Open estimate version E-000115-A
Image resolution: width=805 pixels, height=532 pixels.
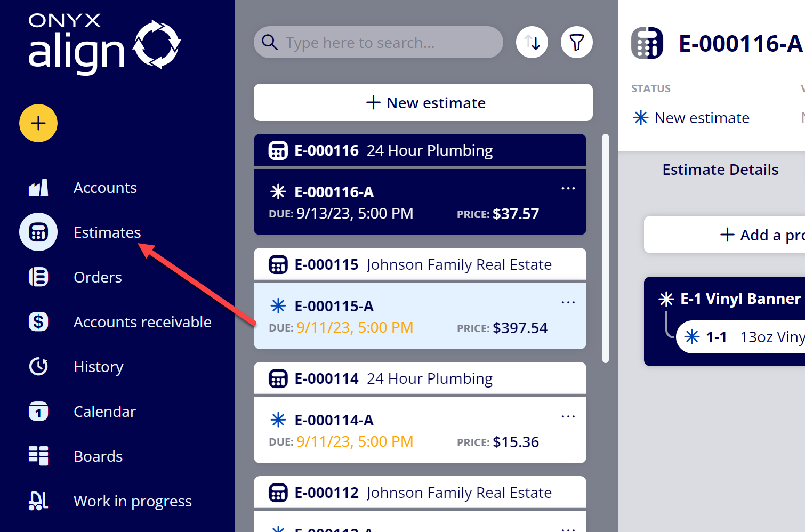[x=420, y=316]
